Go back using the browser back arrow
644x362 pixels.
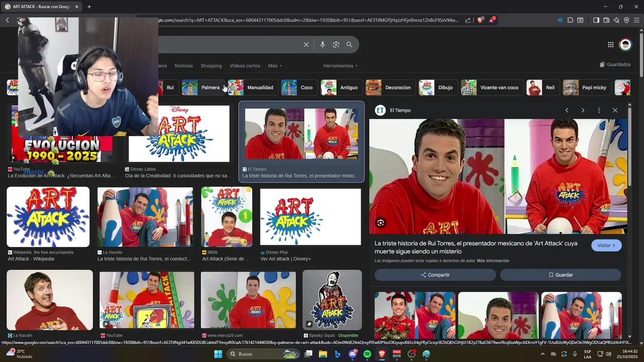pyautogui.click(x=8, y=20)
